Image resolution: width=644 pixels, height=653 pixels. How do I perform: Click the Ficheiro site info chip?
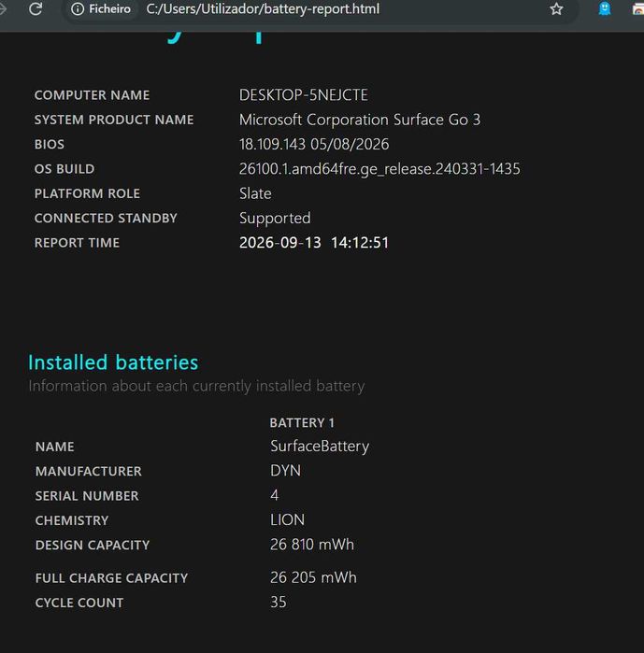(101, 8)
